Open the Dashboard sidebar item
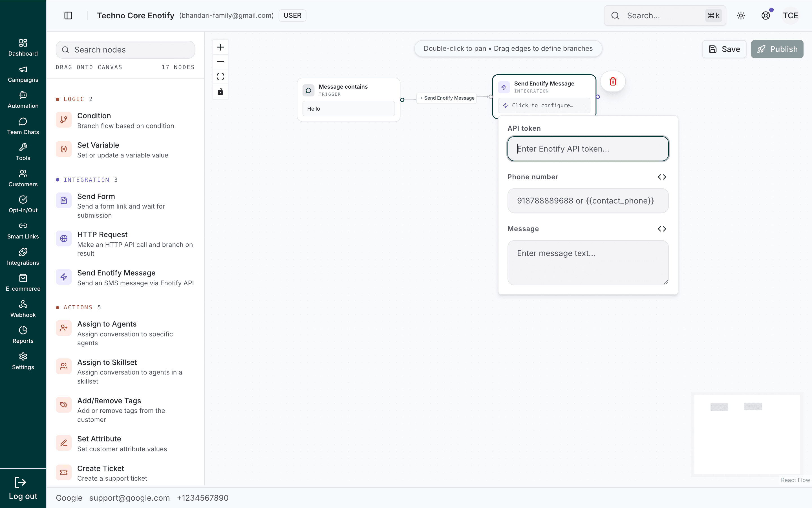This screenshot has height=508, width=812. [23, 47]
